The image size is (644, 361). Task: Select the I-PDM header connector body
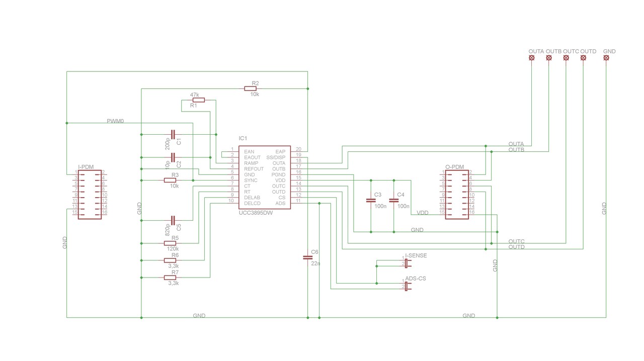click(90, 194)
